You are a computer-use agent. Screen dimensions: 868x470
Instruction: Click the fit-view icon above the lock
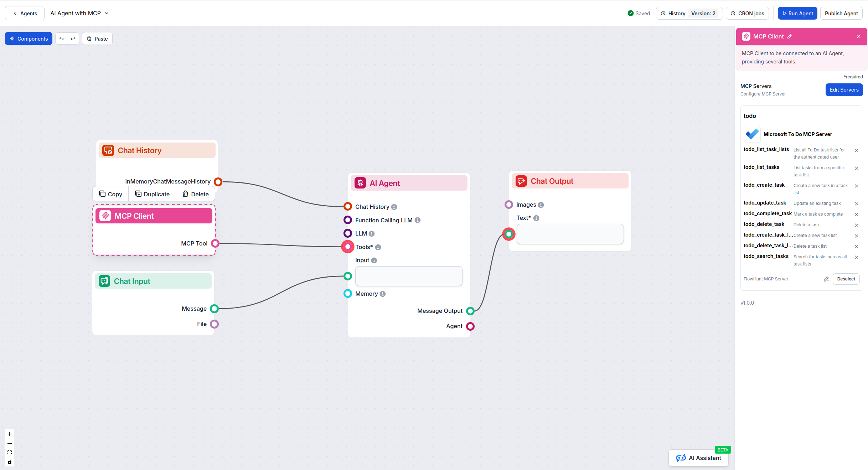coord(9,452)
